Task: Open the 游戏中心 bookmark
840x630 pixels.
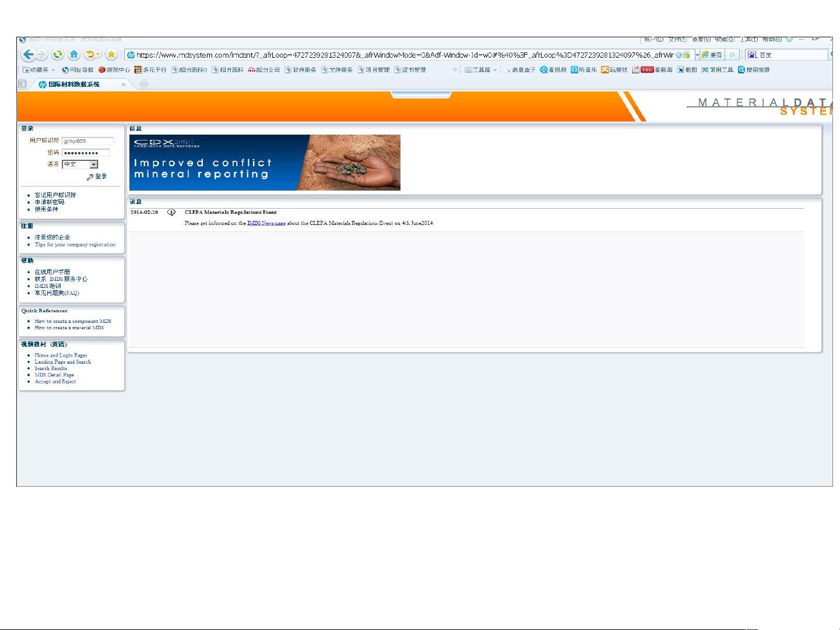Action: (114, 70)
